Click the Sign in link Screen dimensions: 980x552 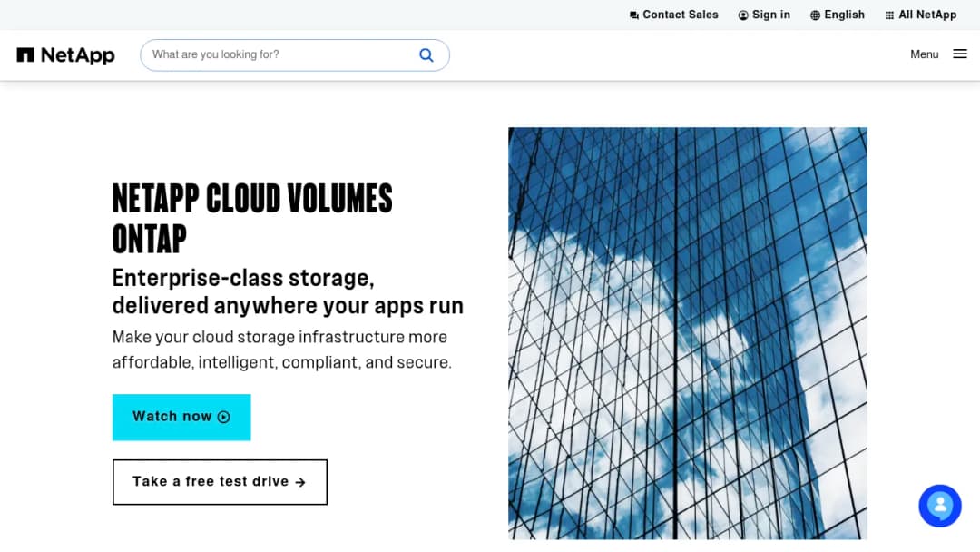coord(764,15)
